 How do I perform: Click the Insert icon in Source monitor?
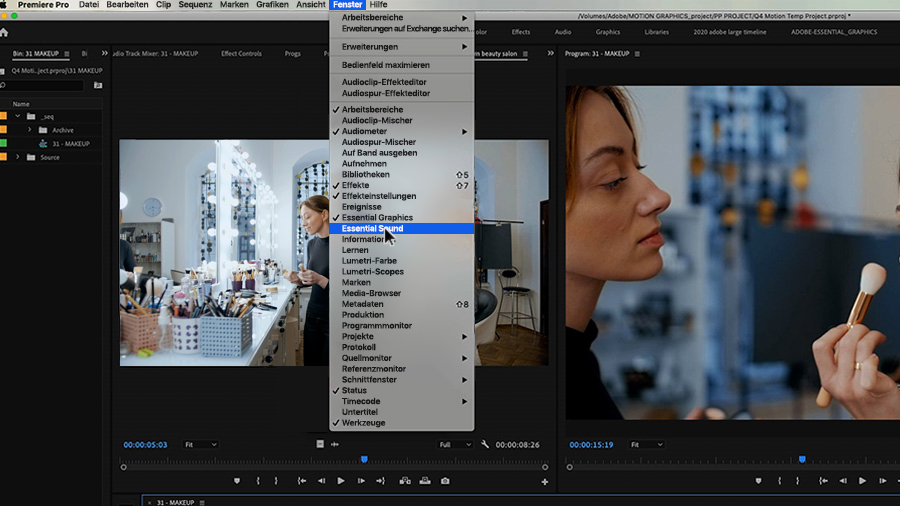[405, 481]
